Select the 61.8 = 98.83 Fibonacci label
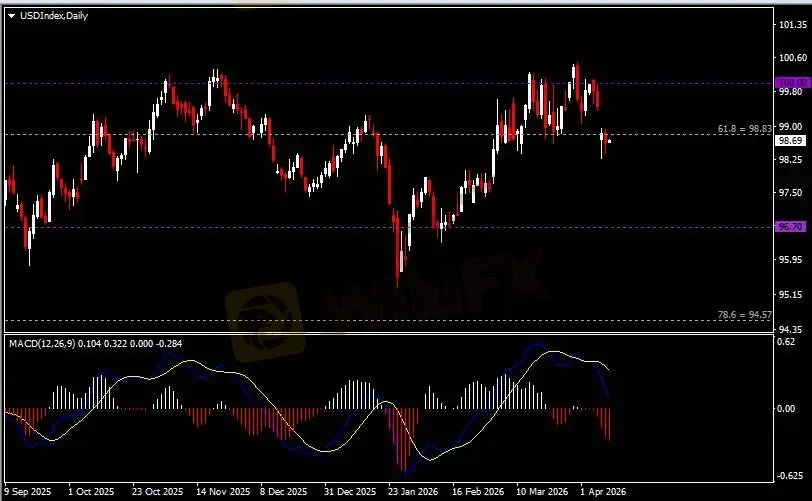The width and height of the screenshot is (812, 501). pos(745,129)
